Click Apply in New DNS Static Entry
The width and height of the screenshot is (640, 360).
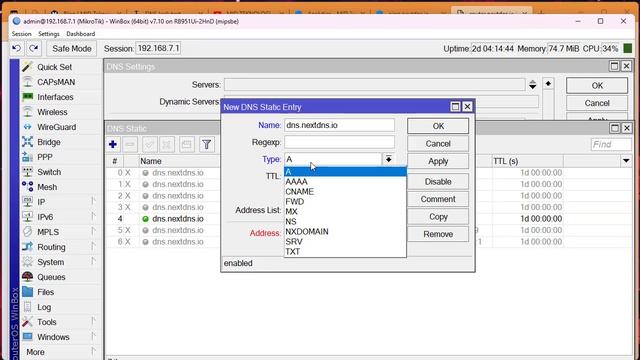coord(438,161)
